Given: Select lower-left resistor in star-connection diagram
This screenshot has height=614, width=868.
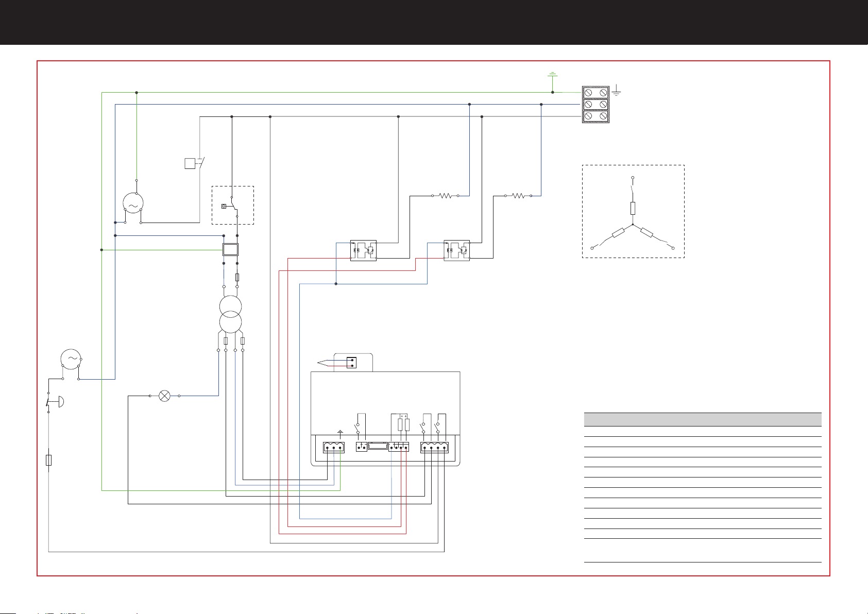Looking at the screenshot, I should click(618, 233).
